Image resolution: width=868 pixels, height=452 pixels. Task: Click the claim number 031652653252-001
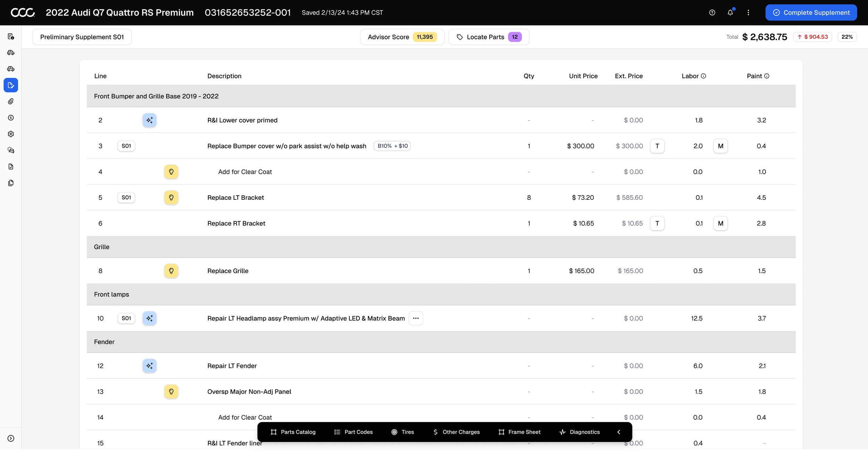coord(248,13)
